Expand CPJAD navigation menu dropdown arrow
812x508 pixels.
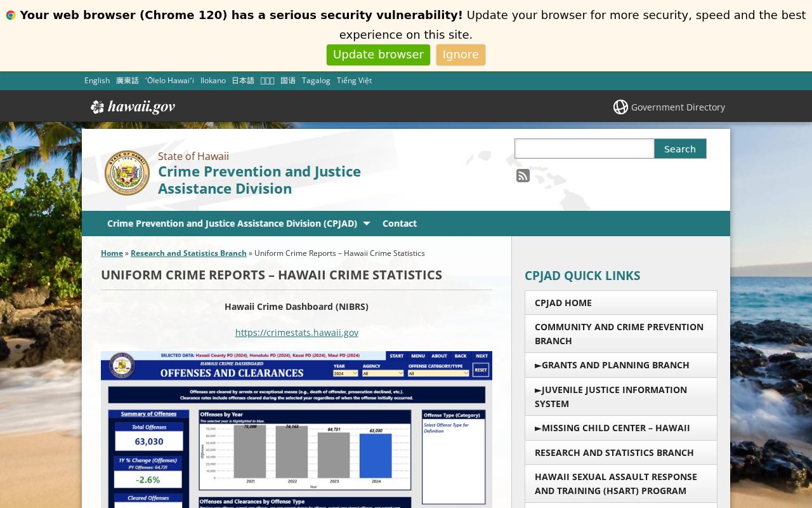(x=366, y=224)
